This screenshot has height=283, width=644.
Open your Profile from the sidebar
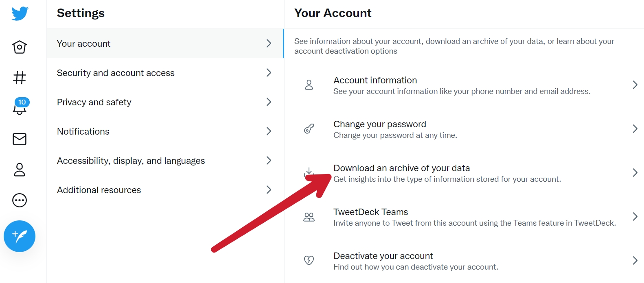[x=19, y=170]
